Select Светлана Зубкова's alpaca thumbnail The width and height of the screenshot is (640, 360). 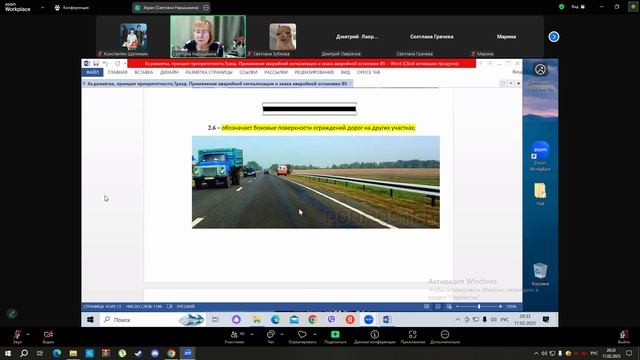coord(283,37)
